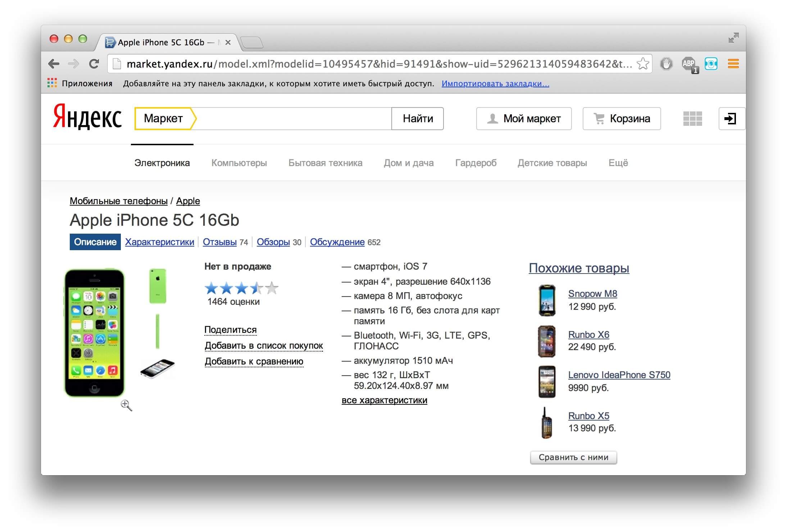The height and width of the screenshot is (532, 787).
Task: Select the Детские товары category
Action: tap(552, 163)
